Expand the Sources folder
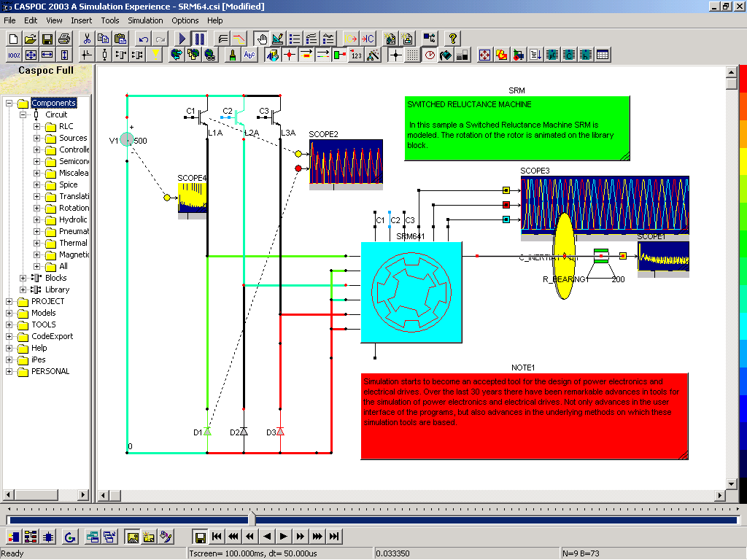This screenshot has width=747, height=560. click(36, 138)
